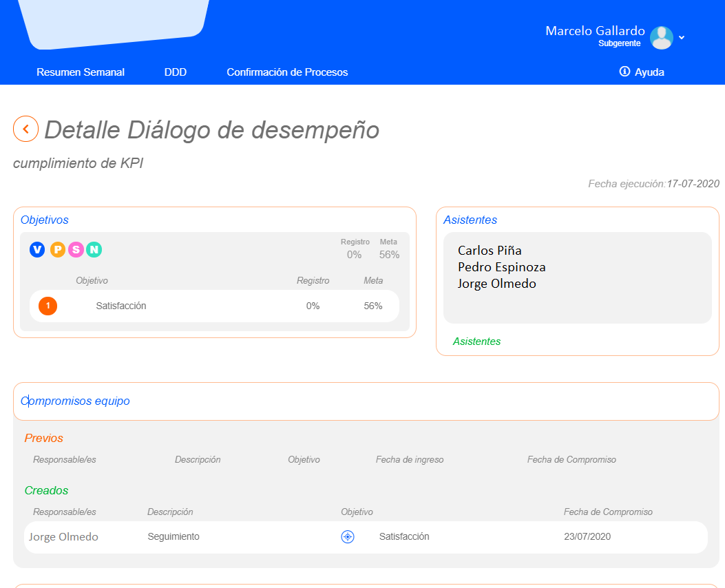
Task: Click the Previos section heading
Action: click(44, 438)
